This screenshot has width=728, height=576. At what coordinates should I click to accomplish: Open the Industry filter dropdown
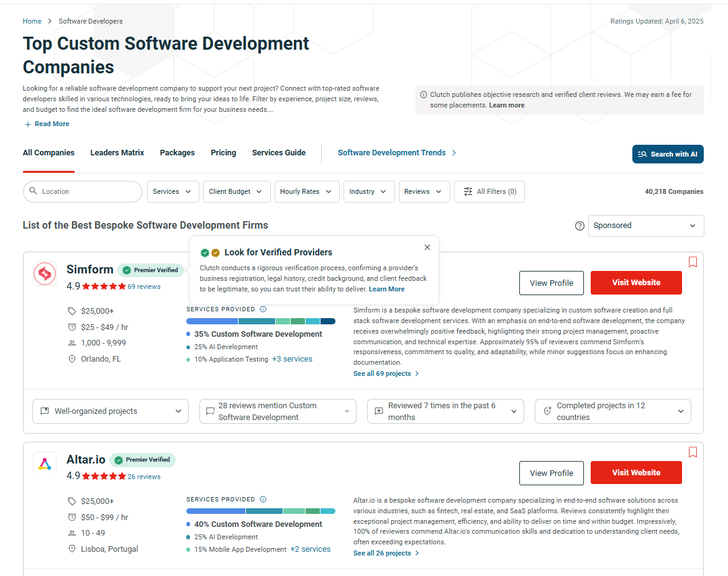coord(369,192)
